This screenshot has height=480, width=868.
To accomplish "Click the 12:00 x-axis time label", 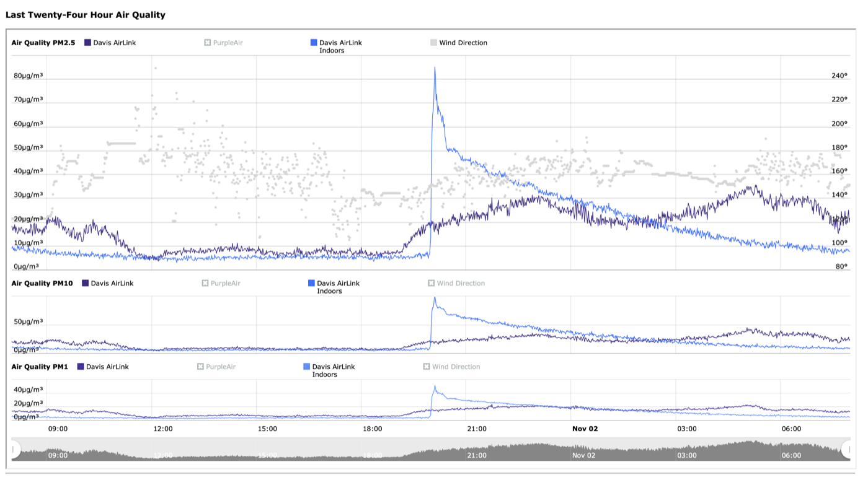I will [162, 429].
